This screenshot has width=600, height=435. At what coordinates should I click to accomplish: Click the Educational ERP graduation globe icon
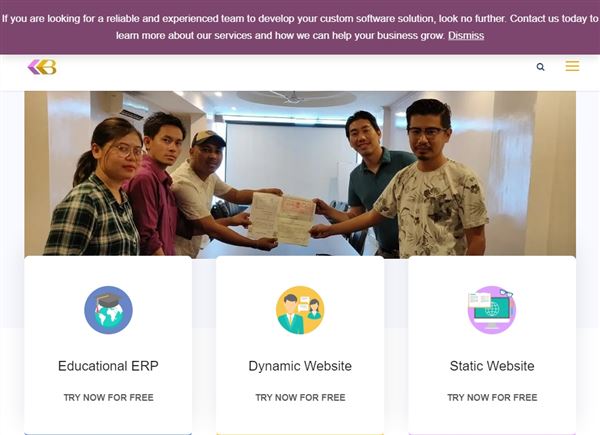pos(108,310)
